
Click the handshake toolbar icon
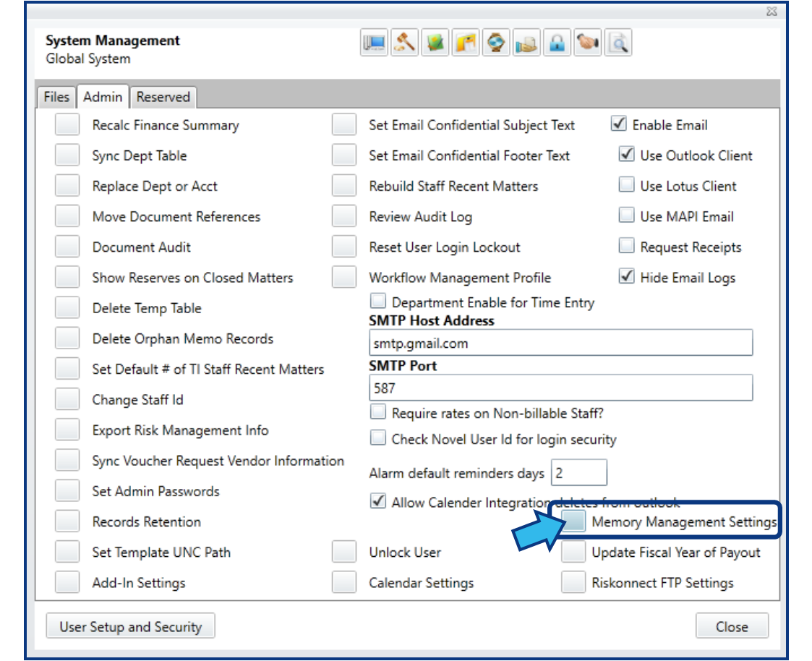point(587,43)
